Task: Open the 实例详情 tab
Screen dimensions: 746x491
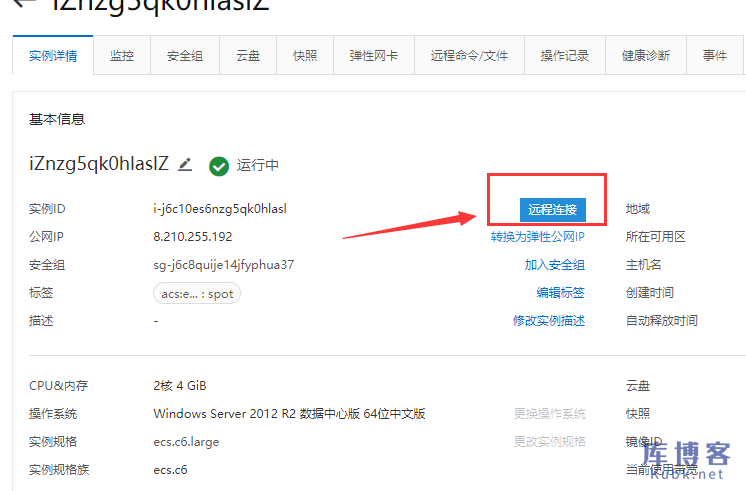Action: pyautogui.click(x=53, y=55)
